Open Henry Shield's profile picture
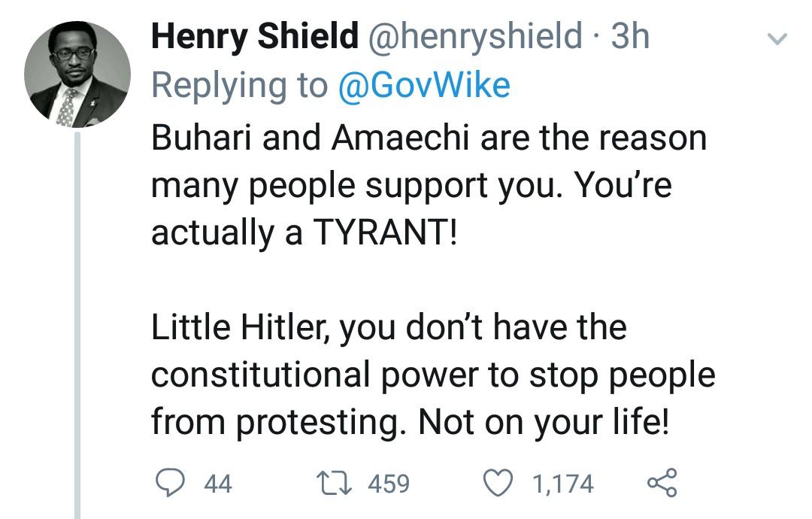 [x=77, y=74]
